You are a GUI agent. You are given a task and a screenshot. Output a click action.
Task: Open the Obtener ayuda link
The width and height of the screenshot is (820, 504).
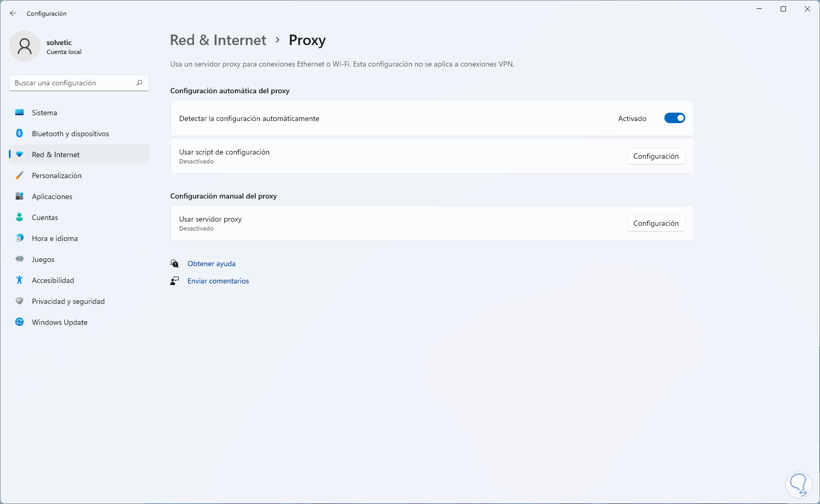(212, 264)
